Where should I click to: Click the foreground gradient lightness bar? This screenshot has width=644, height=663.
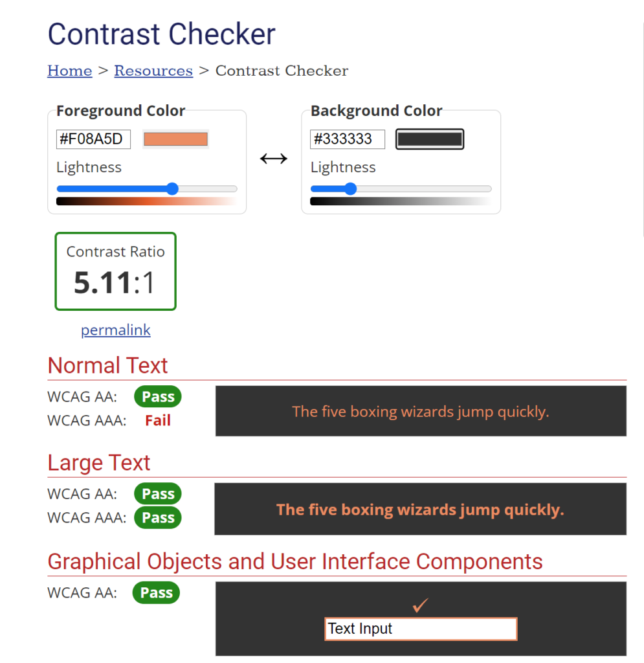(x=147, y=201)
